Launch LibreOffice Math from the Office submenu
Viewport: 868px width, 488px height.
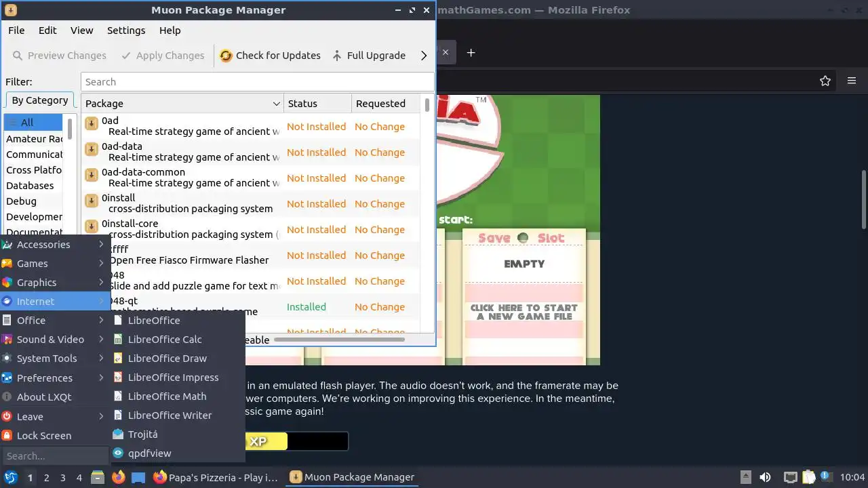[x=177, y=396]
